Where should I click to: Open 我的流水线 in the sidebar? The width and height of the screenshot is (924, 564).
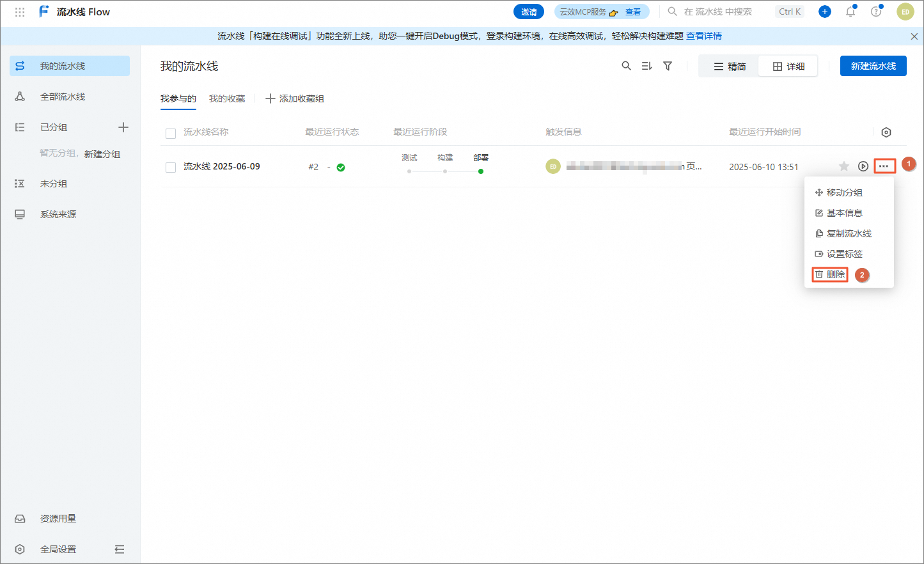(70, 66)
